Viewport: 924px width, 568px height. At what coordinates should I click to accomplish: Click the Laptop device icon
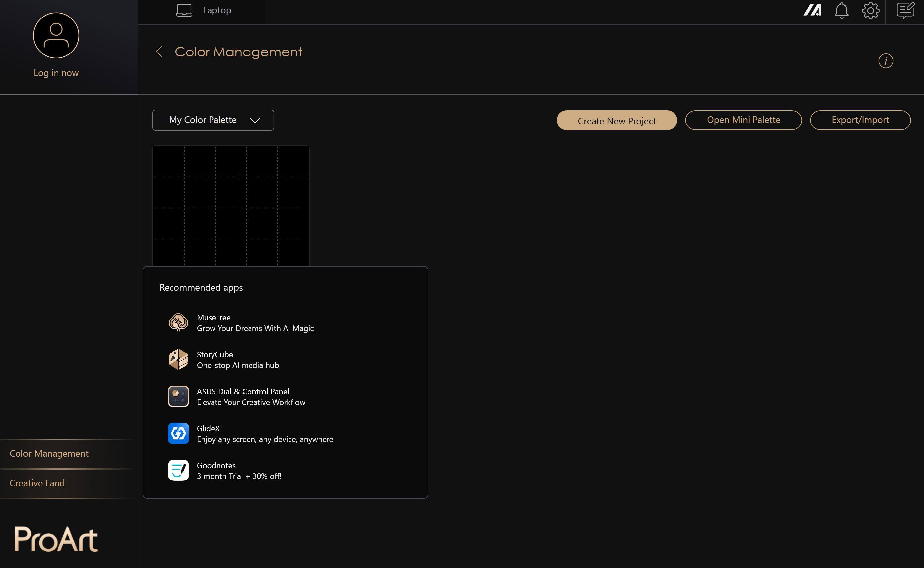[184, 10]
